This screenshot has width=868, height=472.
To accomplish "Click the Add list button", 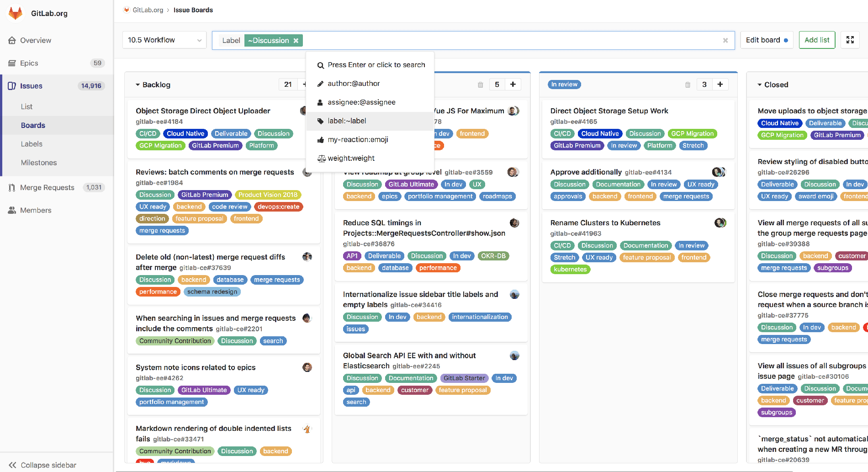I will tap(817, 40).
